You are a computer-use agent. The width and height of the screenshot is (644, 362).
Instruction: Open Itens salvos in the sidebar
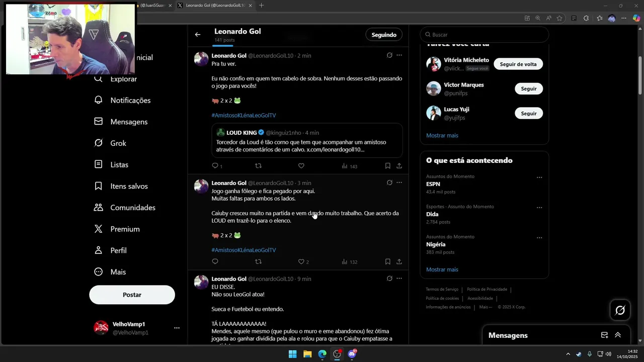click(121, 186)
